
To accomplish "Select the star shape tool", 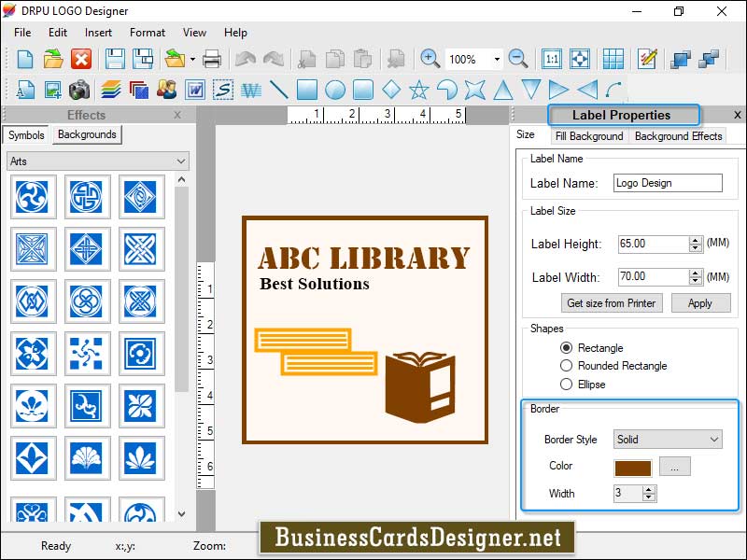I will (x=418, y=91).
